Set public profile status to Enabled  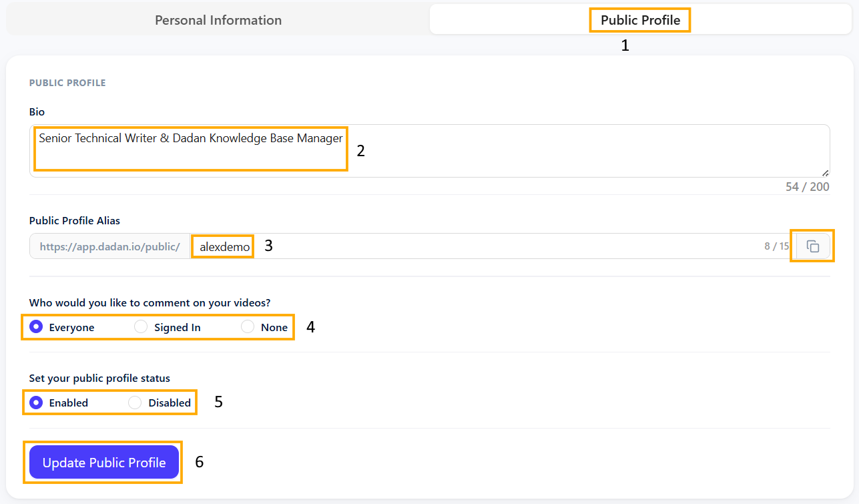click(37, 403)
